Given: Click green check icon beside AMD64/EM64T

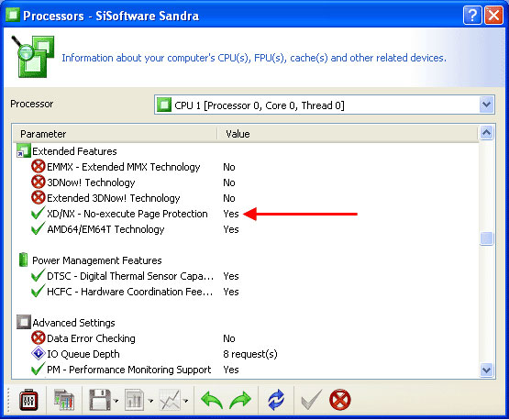Looking at the screenshot, I should click(38, 228).
